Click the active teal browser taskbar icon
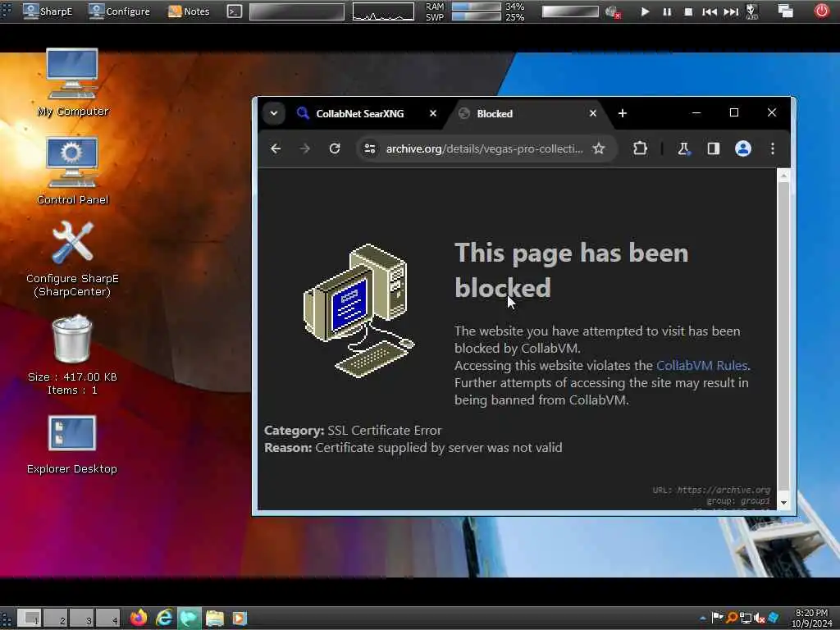The width and height of the screenshot is (840, 630). pos(189,619)
